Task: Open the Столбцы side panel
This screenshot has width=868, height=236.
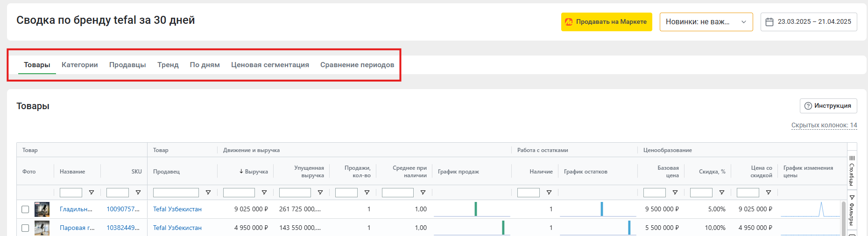Action: click(852, 170)
